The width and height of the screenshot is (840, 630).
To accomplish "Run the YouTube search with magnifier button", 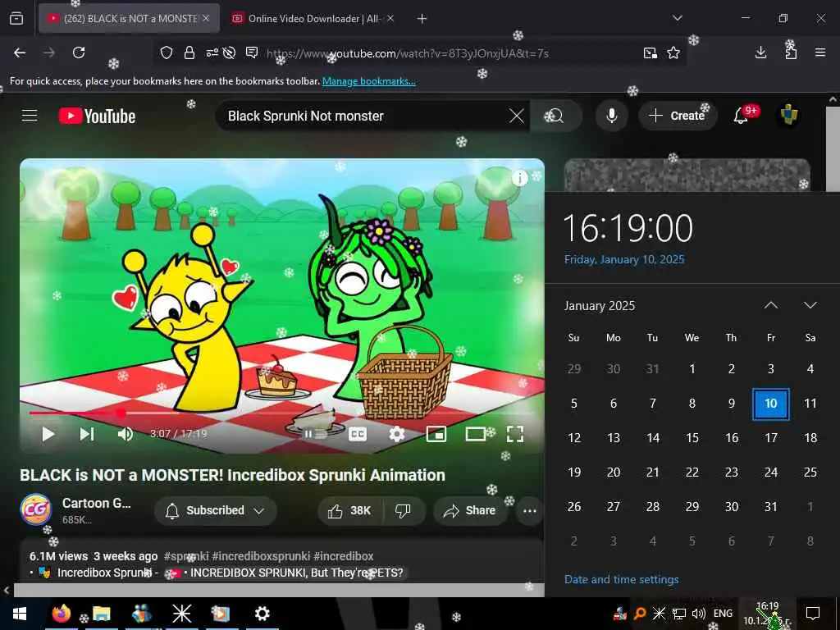I will 555,116.
